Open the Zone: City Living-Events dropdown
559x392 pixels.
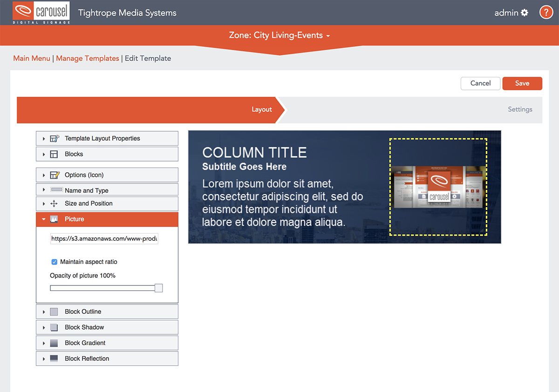(279, 35)
